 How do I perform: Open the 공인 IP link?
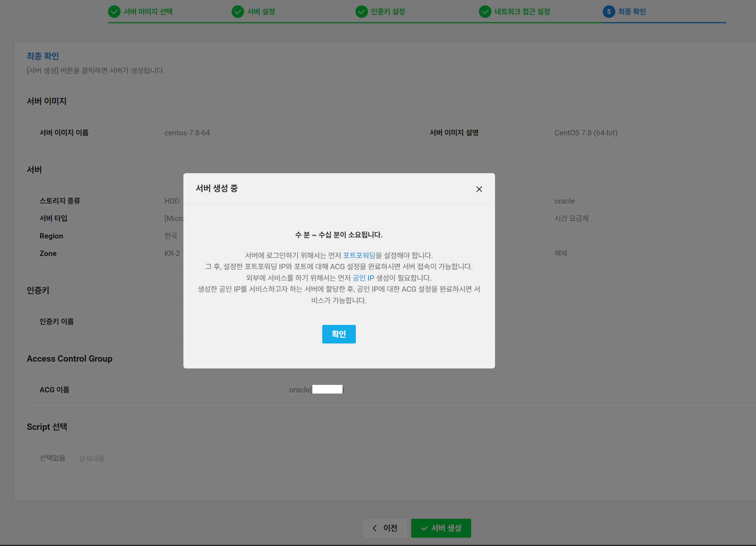click(x=363, y=278)
